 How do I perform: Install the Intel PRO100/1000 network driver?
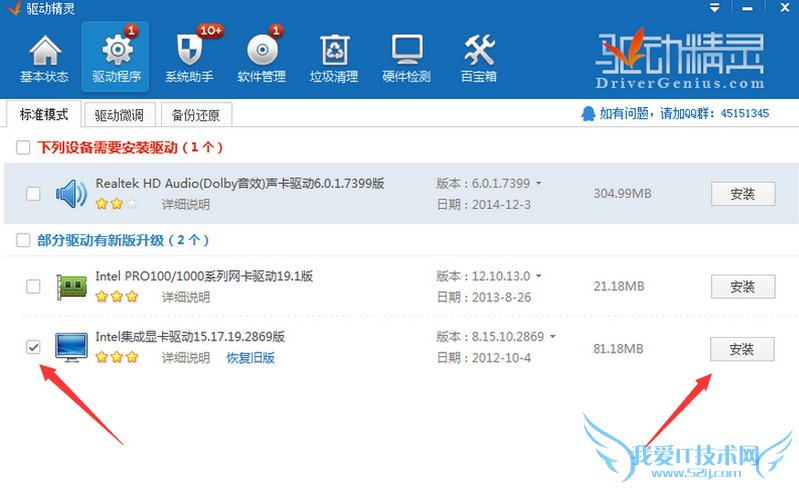(x=743, y=287)
